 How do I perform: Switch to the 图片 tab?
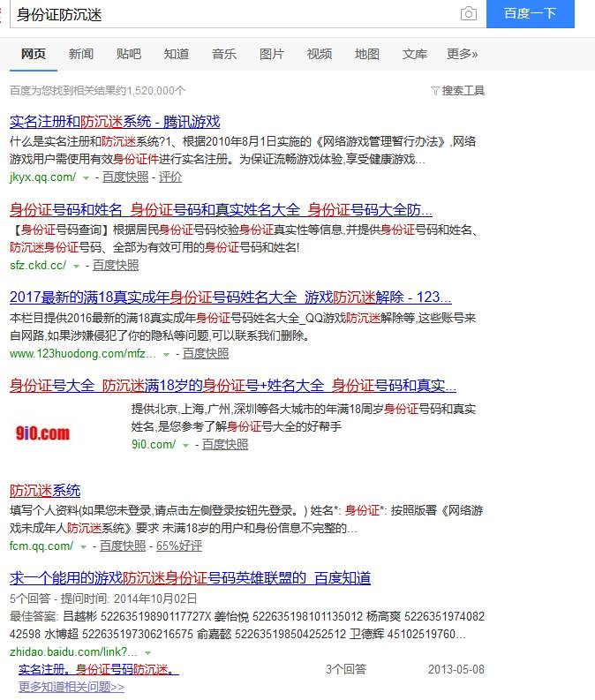coord(271,54)
